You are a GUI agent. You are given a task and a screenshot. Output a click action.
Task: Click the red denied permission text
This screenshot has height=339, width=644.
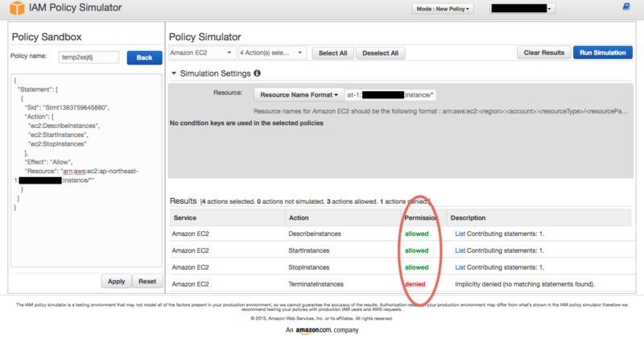tap(415, 284)
